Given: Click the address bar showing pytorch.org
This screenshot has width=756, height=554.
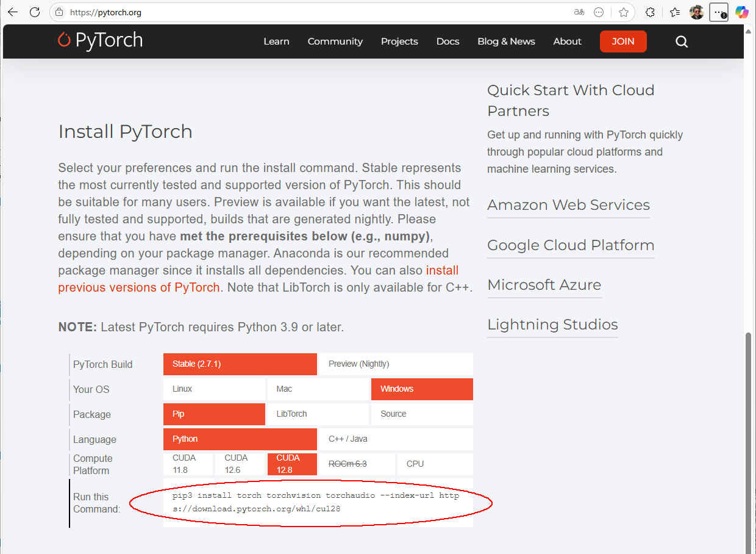Looking at the screenshot, I should (305, 12).
